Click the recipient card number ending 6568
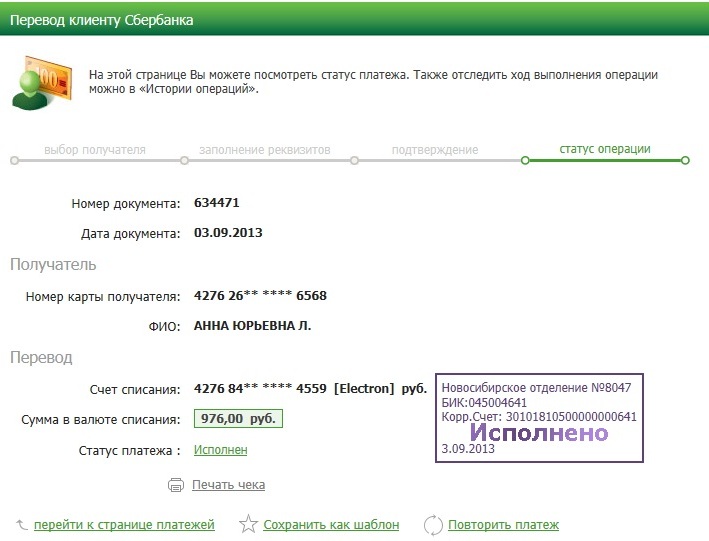The image size is (709, 541). click(260, 296)
